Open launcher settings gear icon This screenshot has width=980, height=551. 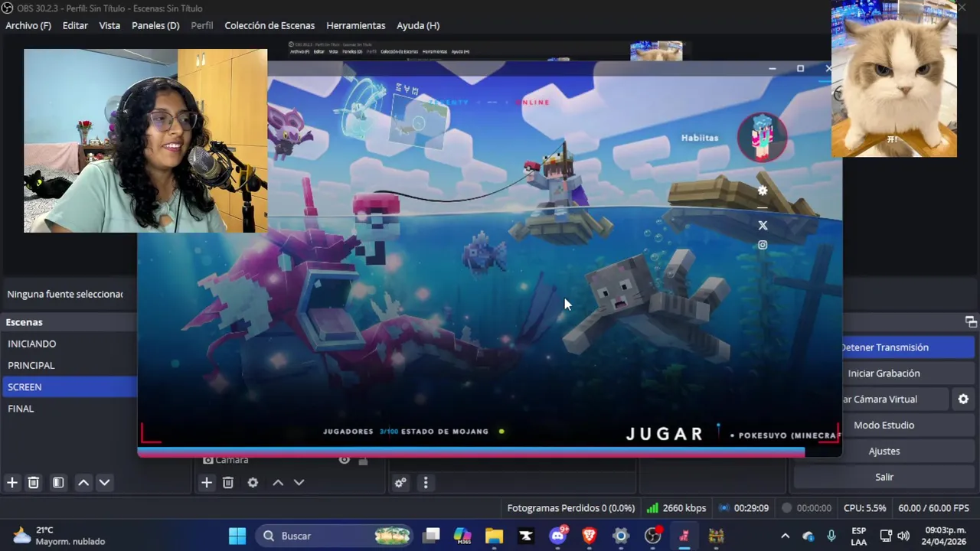point(763,191)
